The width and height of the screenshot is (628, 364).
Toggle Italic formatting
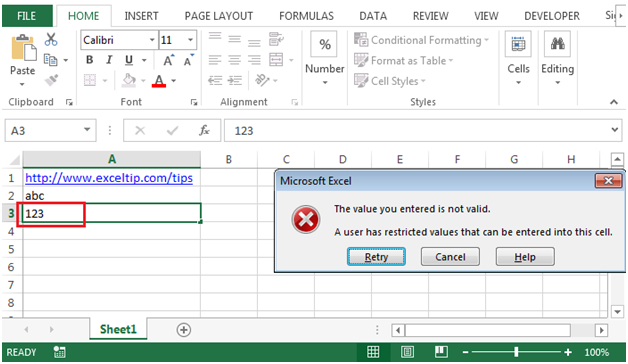point(109,60)
